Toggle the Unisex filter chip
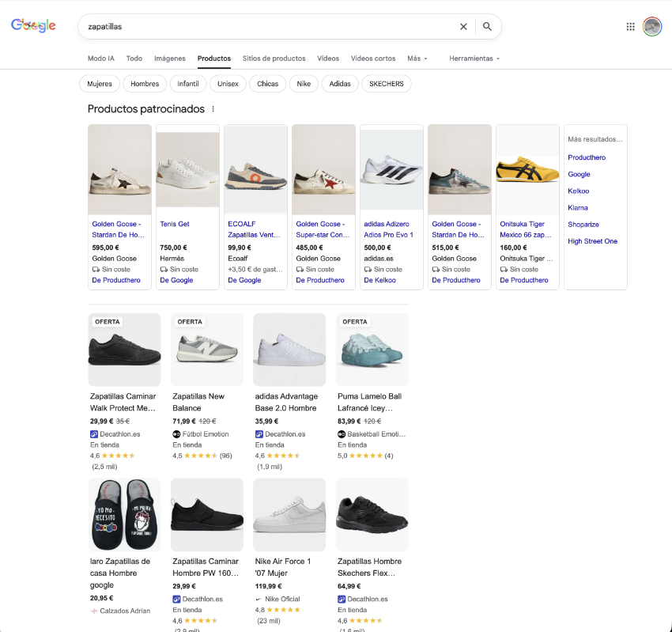Screen dimensions: 672x632 click(x=228, y=84)
